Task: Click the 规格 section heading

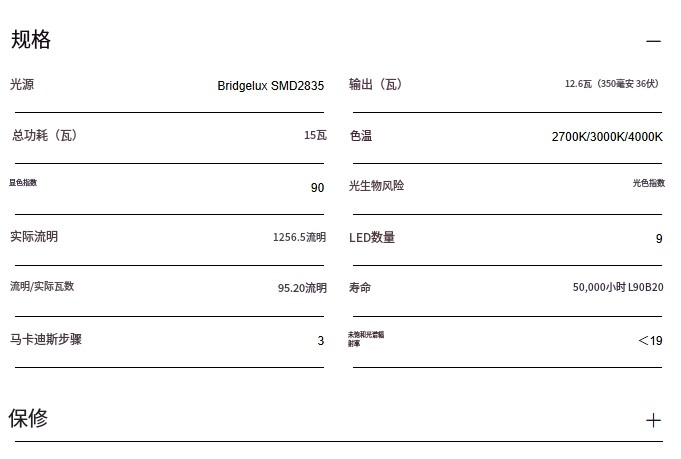Action: pyautogui.click(x=31, y=40)
